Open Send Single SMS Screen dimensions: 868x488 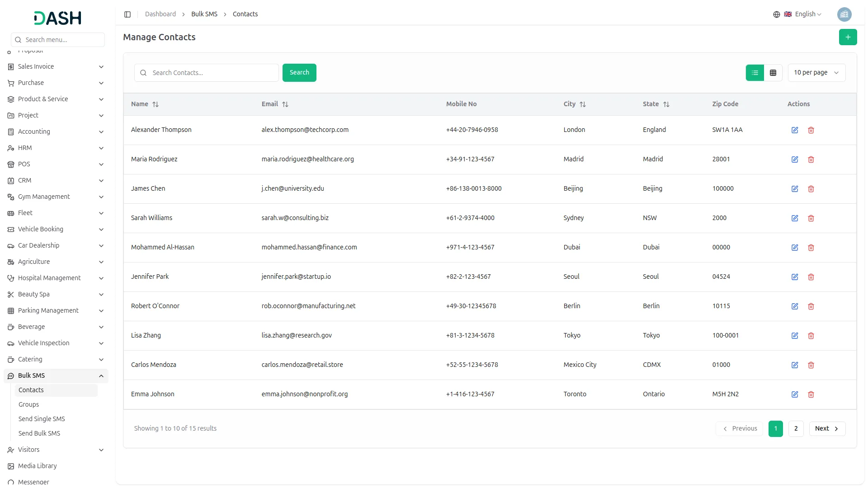point(56,419)
